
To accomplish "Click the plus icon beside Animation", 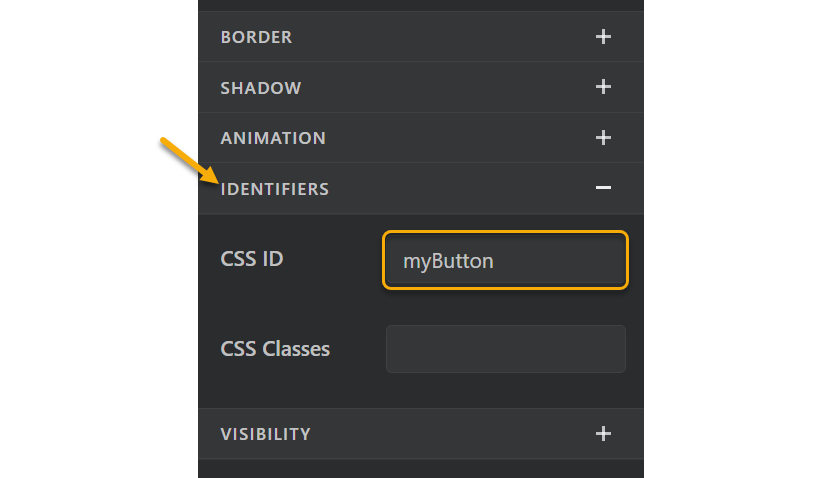I will pos(603,138).
